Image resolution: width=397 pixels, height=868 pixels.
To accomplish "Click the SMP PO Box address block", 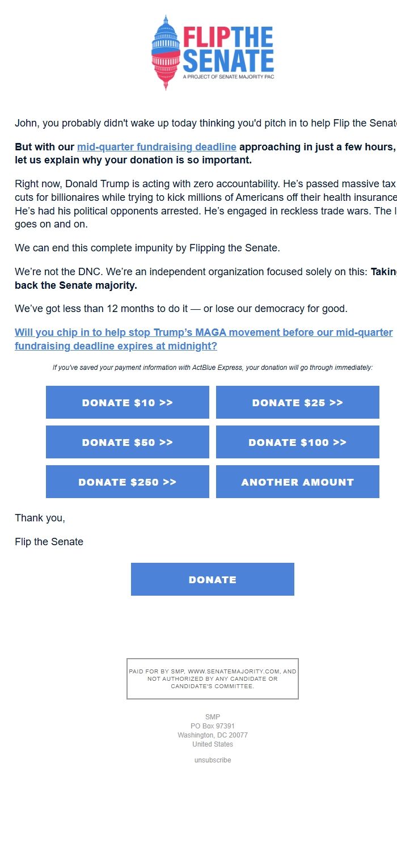I will point(212,730).
